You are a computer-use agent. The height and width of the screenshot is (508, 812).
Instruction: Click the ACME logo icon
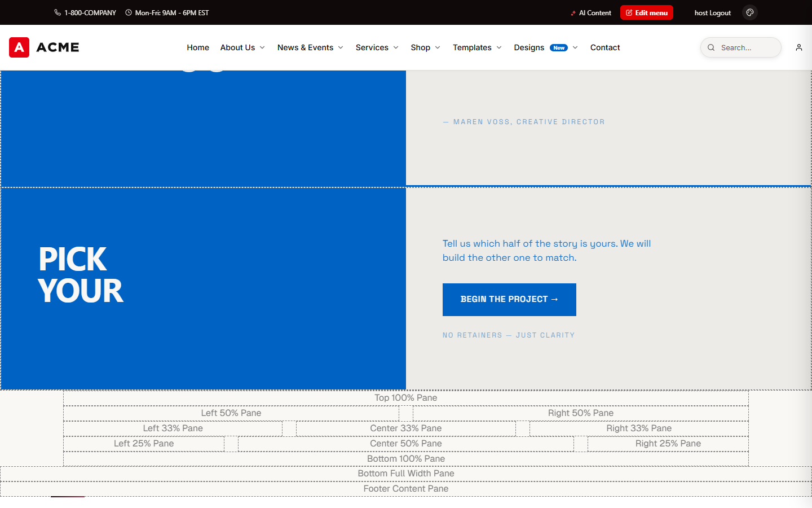(19, 47)
